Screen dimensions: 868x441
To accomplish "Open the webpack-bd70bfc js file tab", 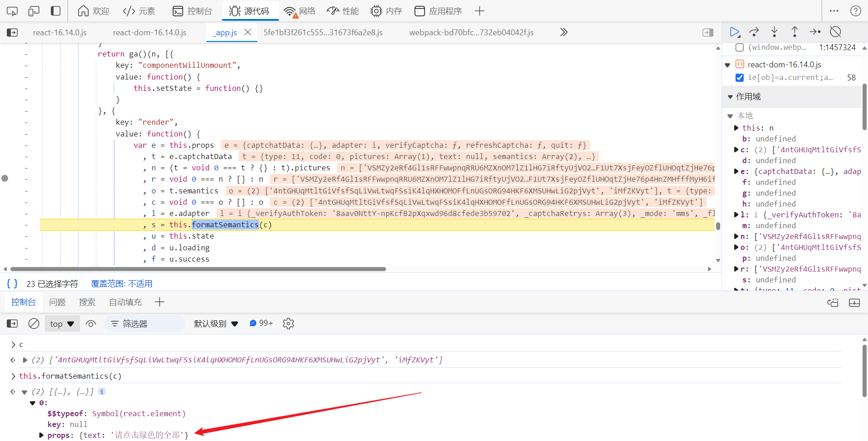I will pyautogui.click(x=471, y=33).
